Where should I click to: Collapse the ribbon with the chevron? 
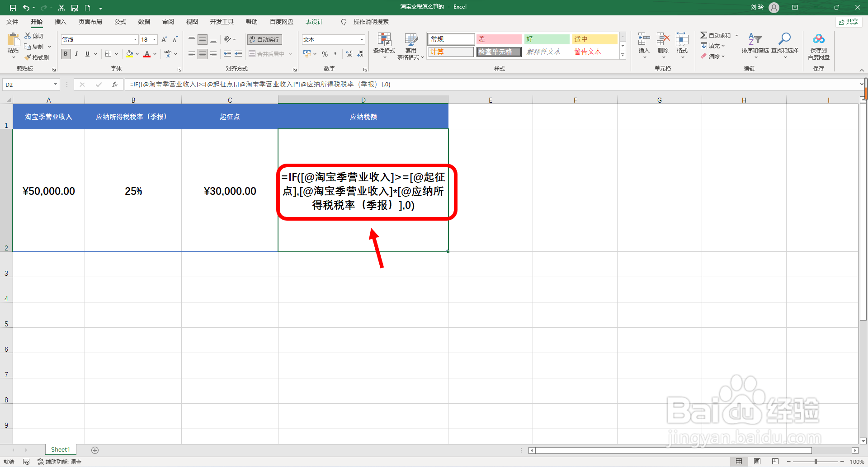point(862,70)
